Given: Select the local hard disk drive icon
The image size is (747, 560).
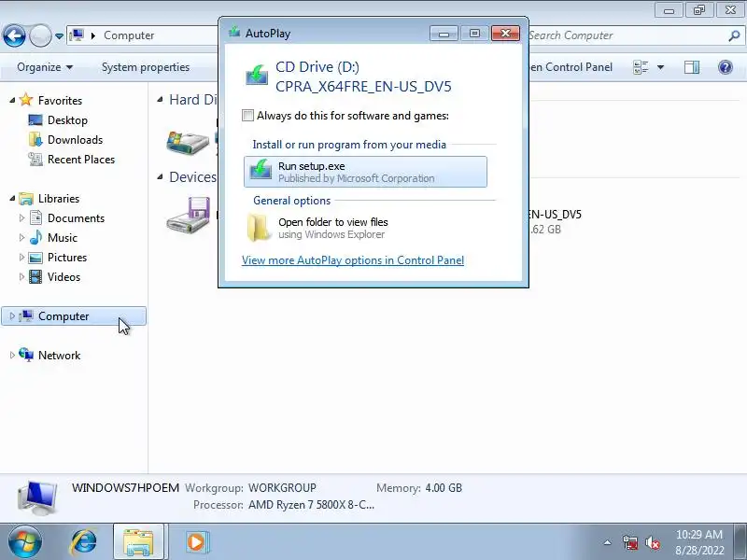Looking at the screenshot, I should point(188,142).
